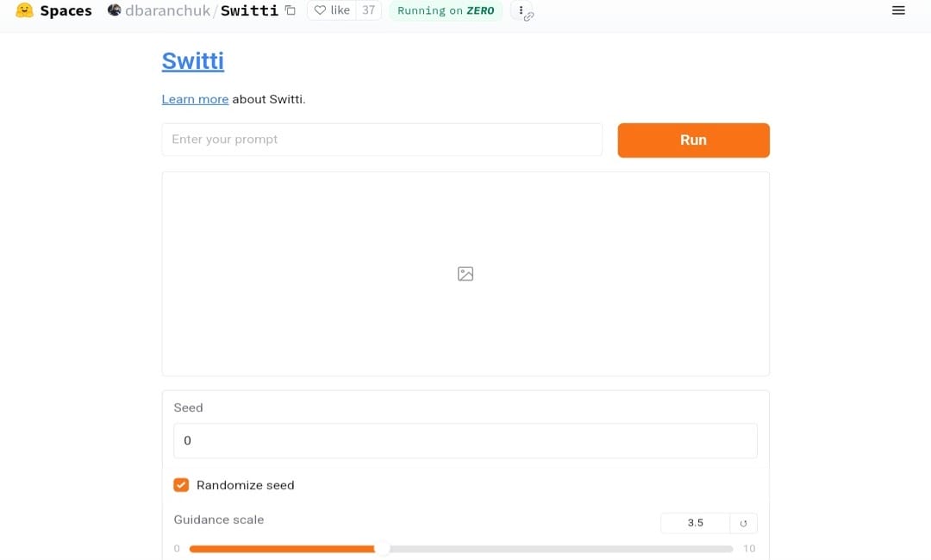Open the dbaranchuk user page
Screen dimensions: 931x560
[x=167, y=10]
